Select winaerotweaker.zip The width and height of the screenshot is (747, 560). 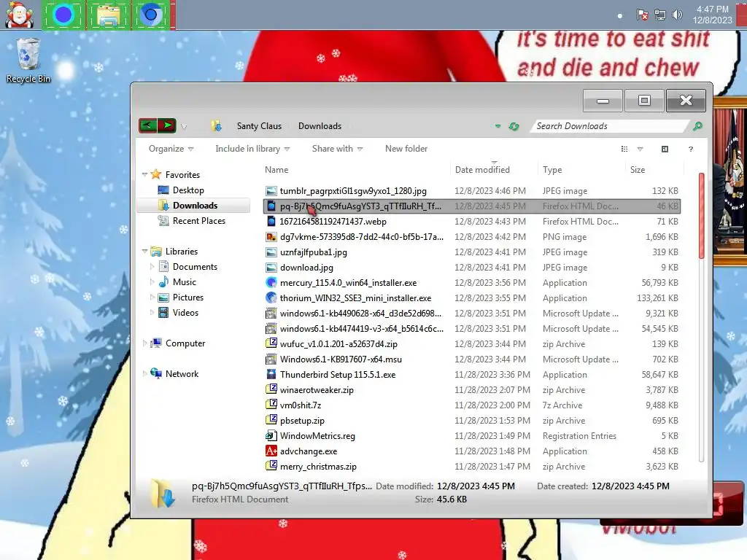(317, 389)
